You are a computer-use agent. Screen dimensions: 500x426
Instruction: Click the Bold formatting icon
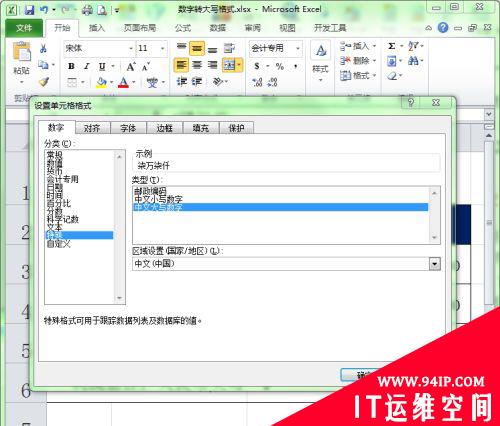(71, 66)
